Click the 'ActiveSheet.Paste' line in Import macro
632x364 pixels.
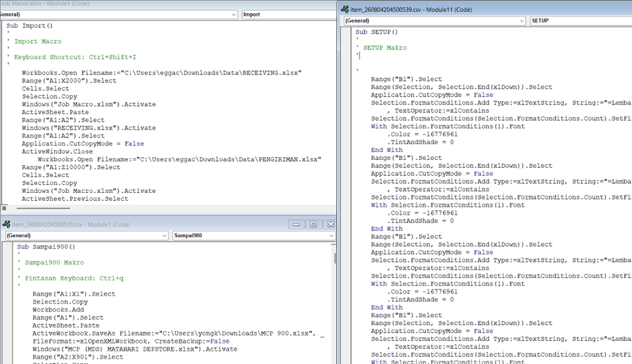click(55, 112)
